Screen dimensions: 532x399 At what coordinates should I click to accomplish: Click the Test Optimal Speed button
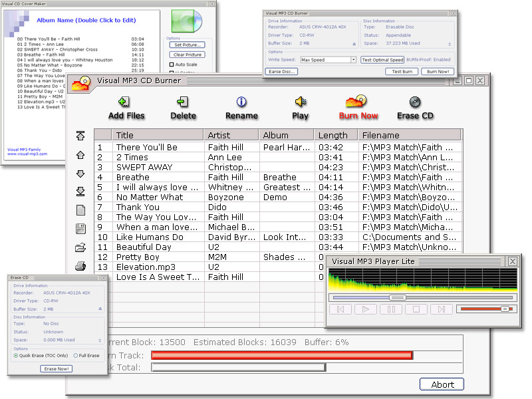(382, 60)
